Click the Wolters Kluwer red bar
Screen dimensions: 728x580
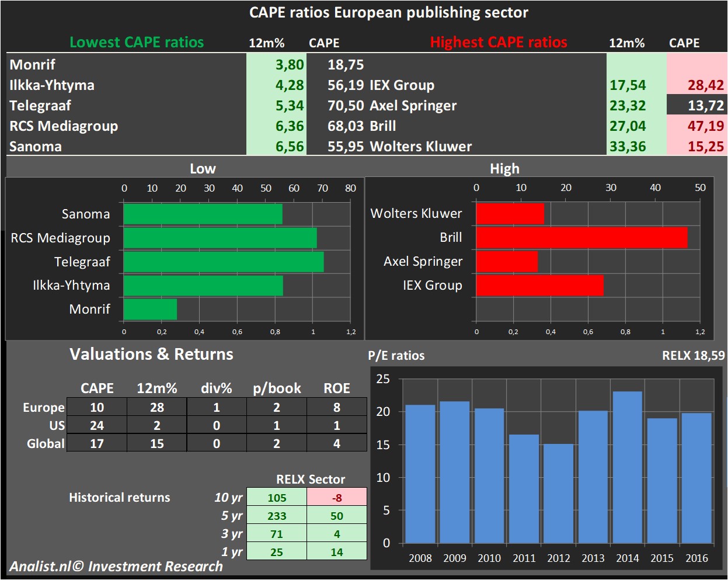510,214
